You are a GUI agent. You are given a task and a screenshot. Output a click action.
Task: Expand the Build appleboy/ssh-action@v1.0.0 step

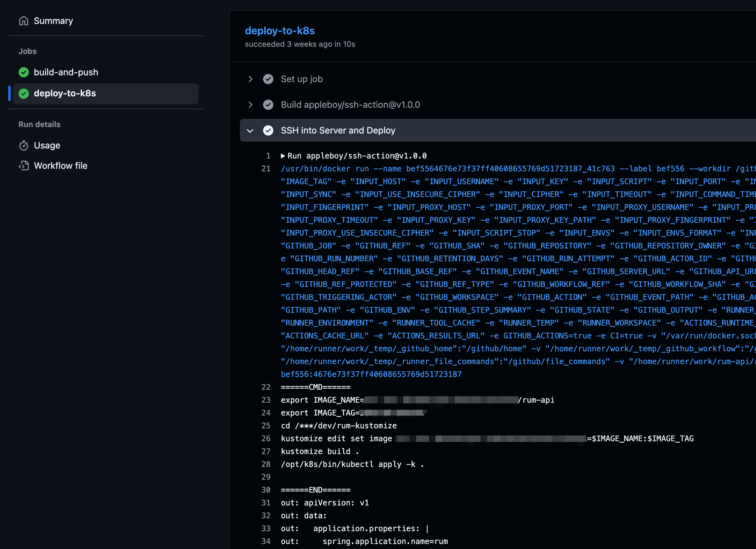(x=250, y=105)
